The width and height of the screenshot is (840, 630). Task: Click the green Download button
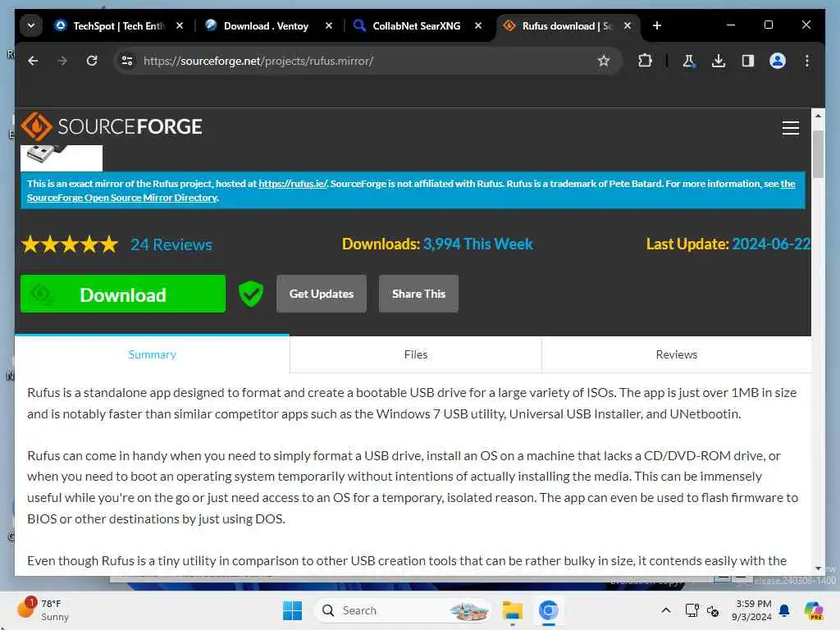(x=123, y=294)
